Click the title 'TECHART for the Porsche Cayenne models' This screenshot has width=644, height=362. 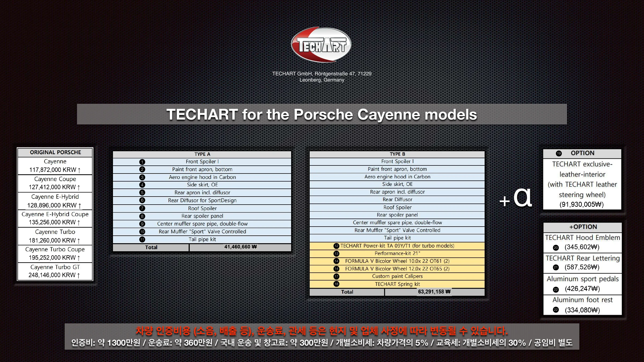pyautogui.click(x=322, y=114)
